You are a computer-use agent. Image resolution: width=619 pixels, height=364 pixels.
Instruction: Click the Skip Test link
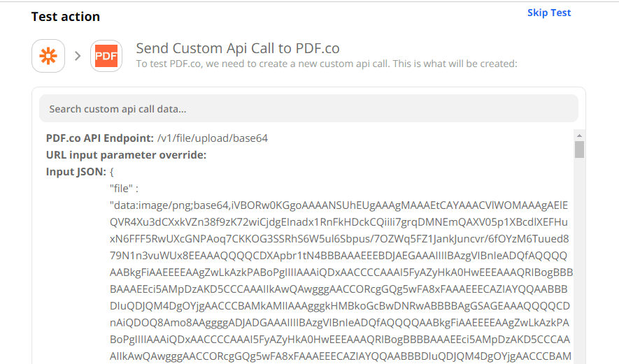pos(549,13)
